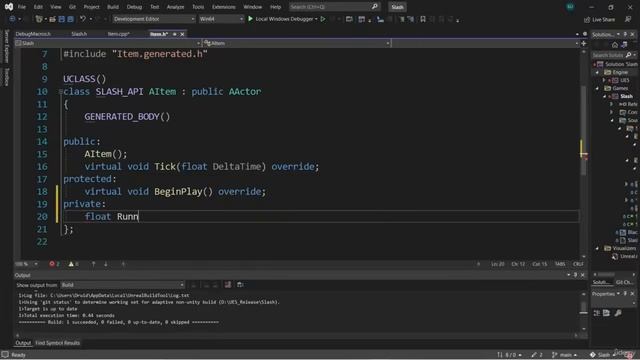
Task: Open the Slash project scope dropdown
Action: pos(108,43)
